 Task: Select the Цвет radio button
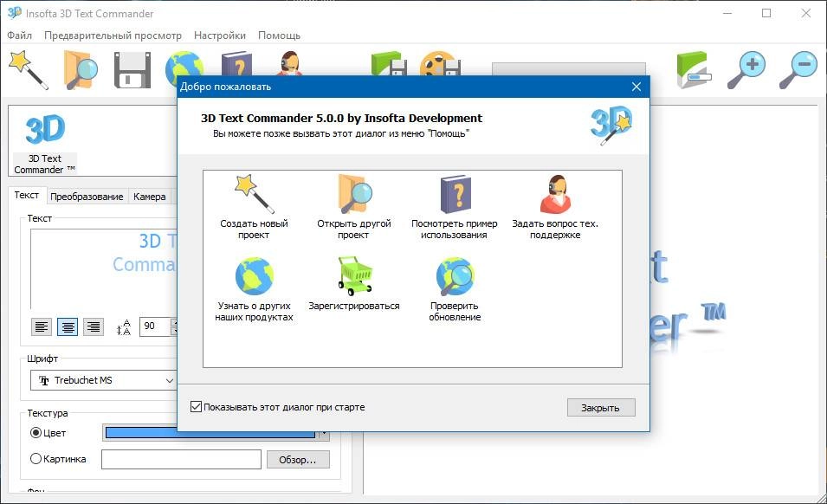(x=36, y=433)
